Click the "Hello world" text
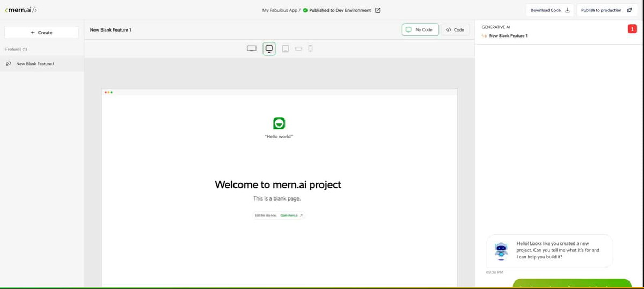 point(279,136)
